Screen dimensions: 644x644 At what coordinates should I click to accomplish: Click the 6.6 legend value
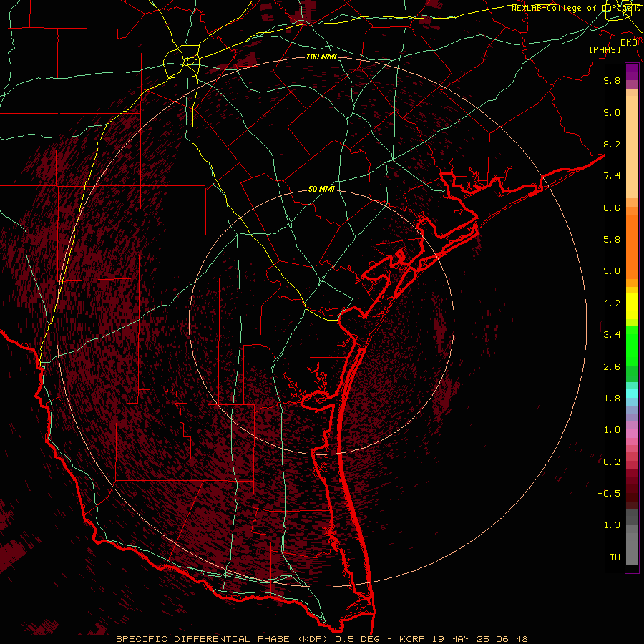click(x=612, y=208)
